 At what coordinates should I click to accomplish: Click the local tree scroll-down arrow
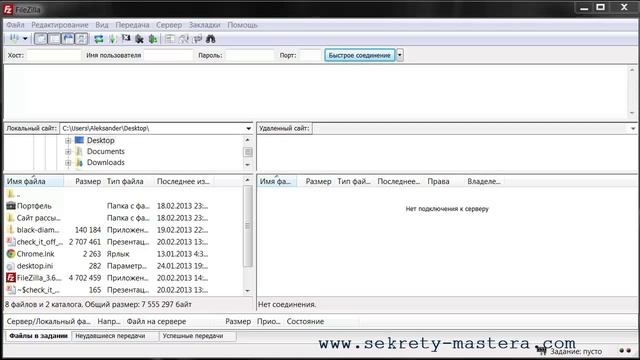coord(248,165)
